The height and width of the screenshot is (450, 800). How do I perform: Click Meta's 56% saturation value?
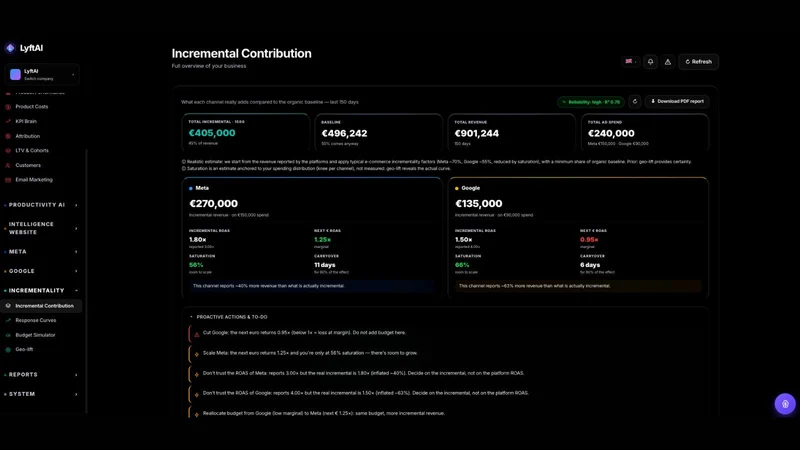tap(196, 265)
